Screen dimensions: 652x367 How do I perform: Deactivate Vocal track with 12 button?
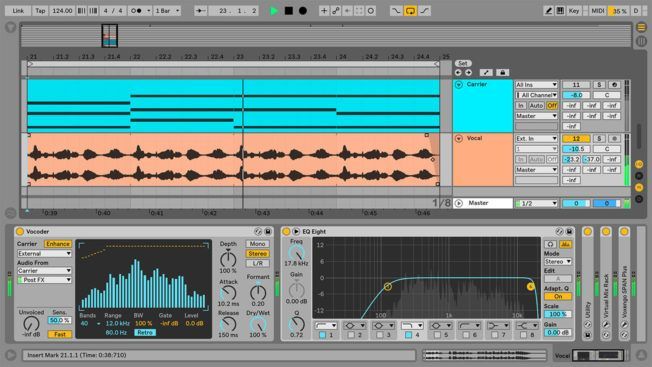(x=576, y=139)
